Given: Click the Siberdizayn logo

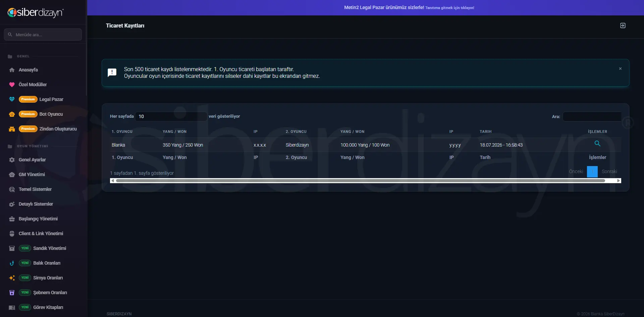Looking at the screenshot, I should pyautogui.click(x=36, y=12).
